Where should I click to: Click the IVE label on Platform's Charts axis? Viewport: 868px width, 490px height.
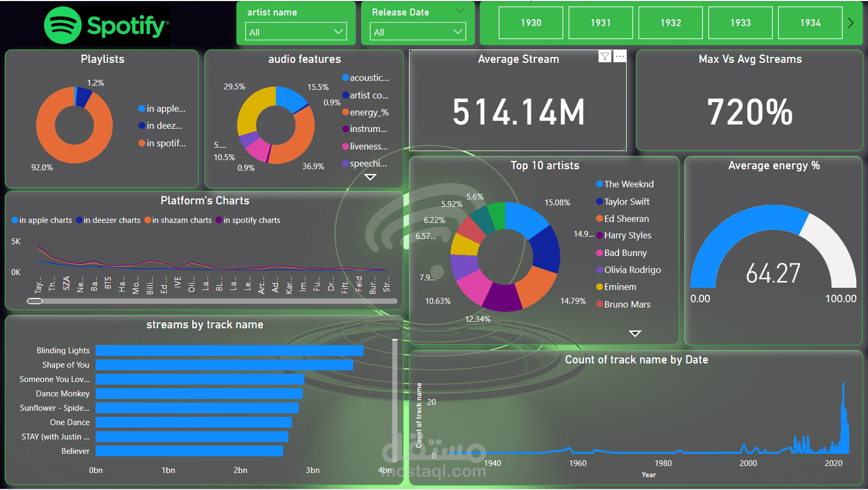[178, 283]
